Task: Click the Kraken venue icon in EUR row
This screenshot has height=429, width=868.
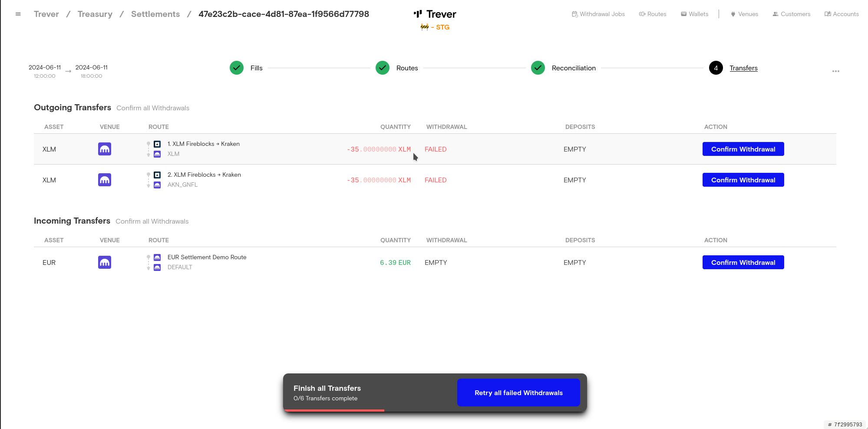Action: (x=105, y=262)
